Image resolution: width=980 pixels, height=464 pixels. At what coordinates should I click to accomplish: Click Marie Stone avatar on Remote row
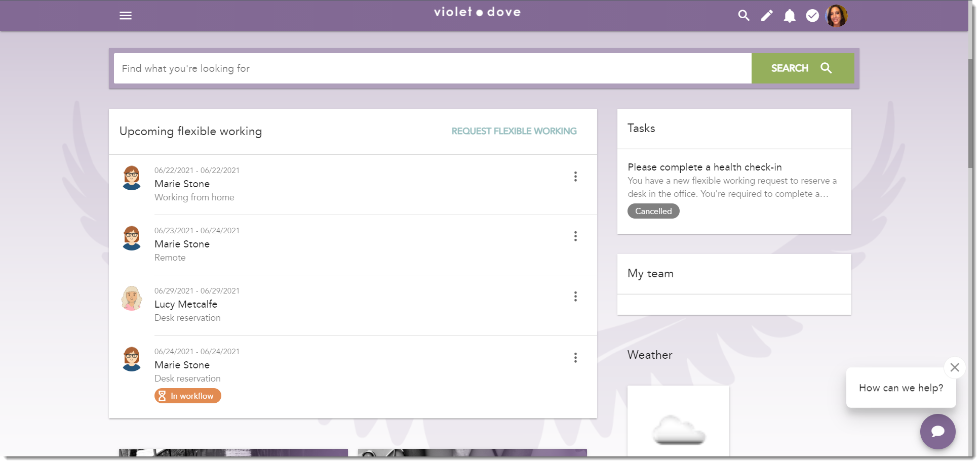click(132, 238)
